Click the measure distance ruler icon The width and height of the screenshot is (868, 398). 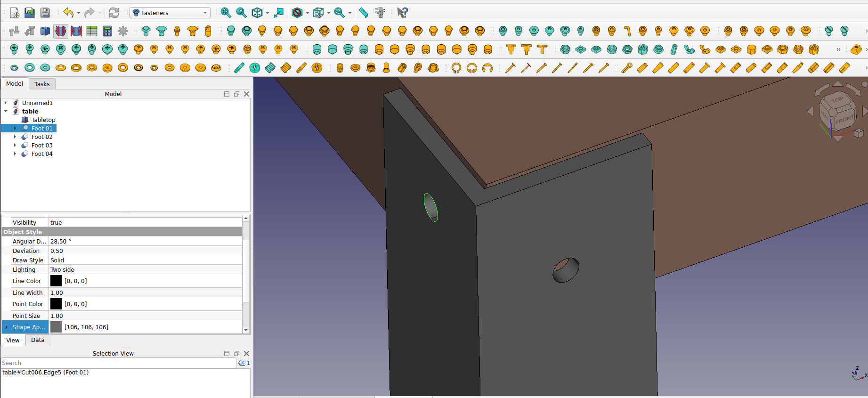coord(363,13)
